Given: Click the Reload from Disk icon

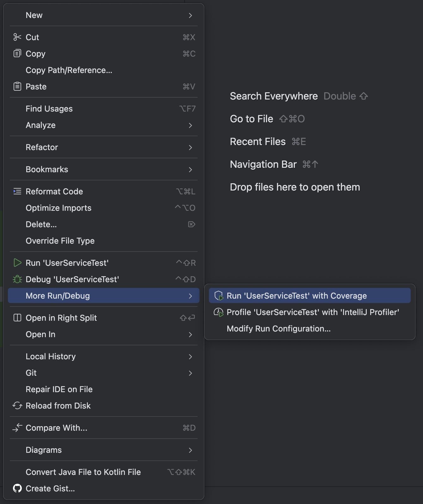Looking at the screenshot, I should click(17, 405).
